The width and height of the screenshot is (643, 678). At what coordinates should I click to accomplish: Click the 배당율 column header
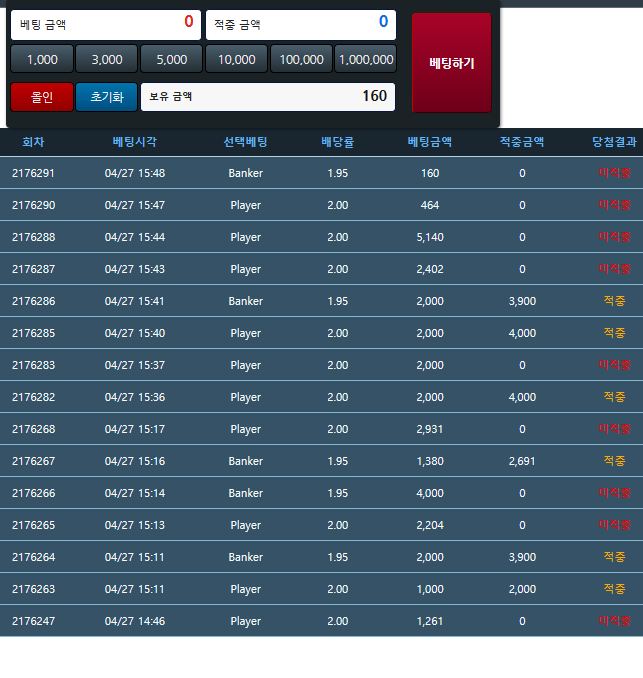tap(337, 142)
